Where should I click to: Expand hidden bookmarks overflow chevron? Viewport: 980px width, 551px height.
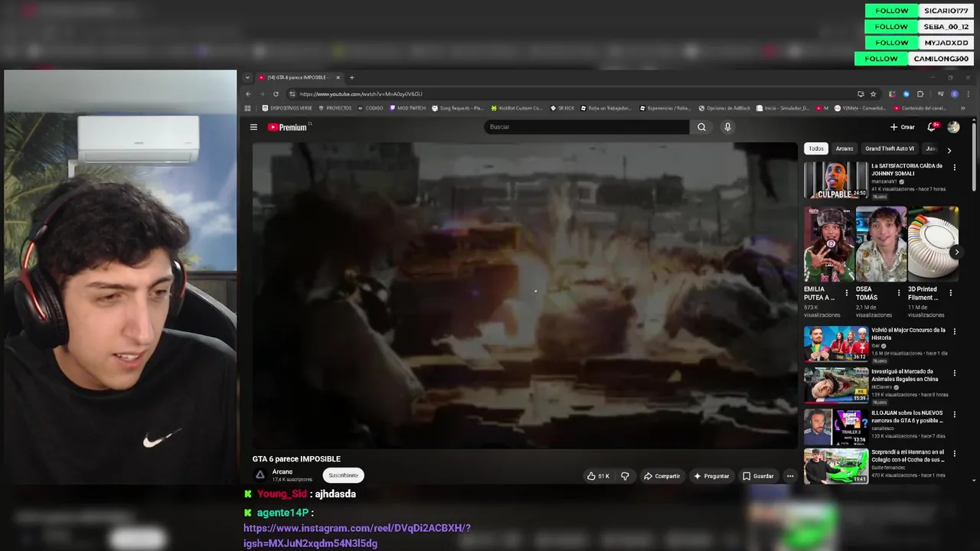(x=963, y=108)
